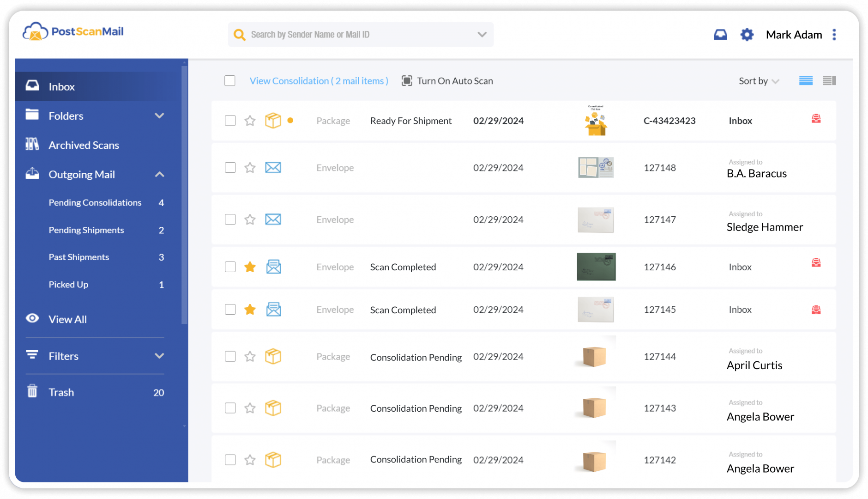This screenshot has height=499, width=868.
Task: Click the Archived Scans icon
Action: [32, 145]
